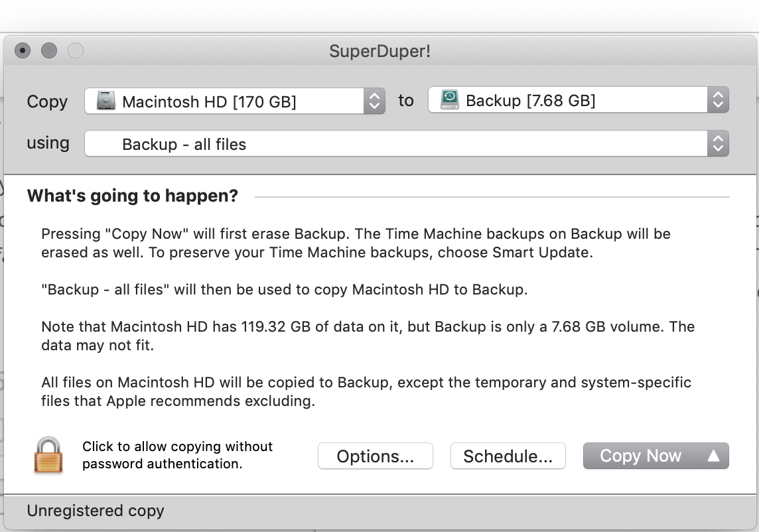
Task: Open the Backup destination dropdown
Action: tap(579, 100)
